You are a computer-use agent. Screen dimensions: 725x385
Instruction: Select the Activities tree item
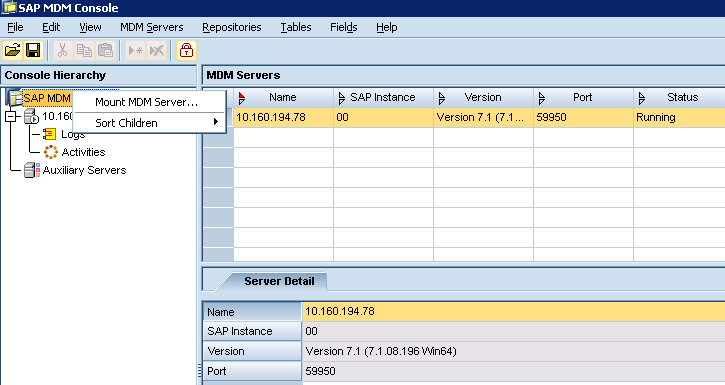tap(83, 152)
